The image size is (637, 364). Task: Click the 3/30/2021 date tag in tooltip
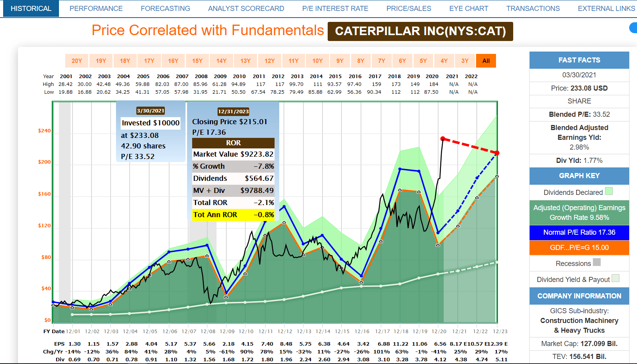pos(150,111)
